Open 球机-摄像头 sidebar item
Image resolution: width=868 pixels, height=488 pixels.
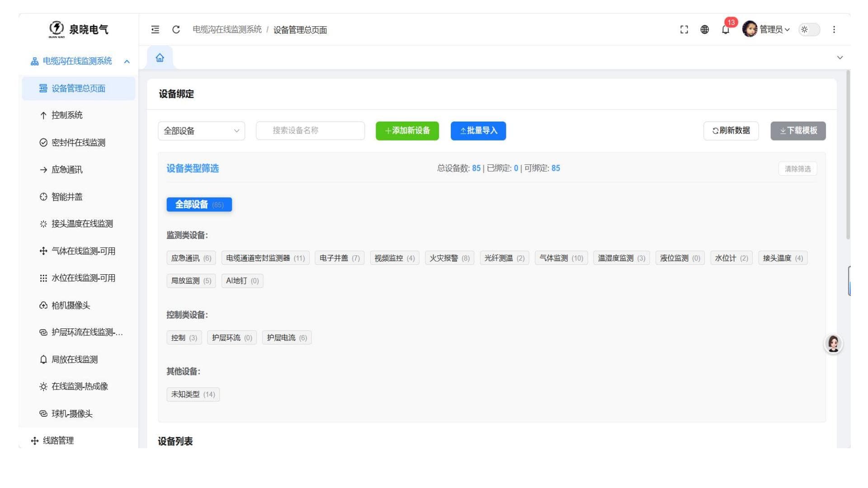(79, 413)
